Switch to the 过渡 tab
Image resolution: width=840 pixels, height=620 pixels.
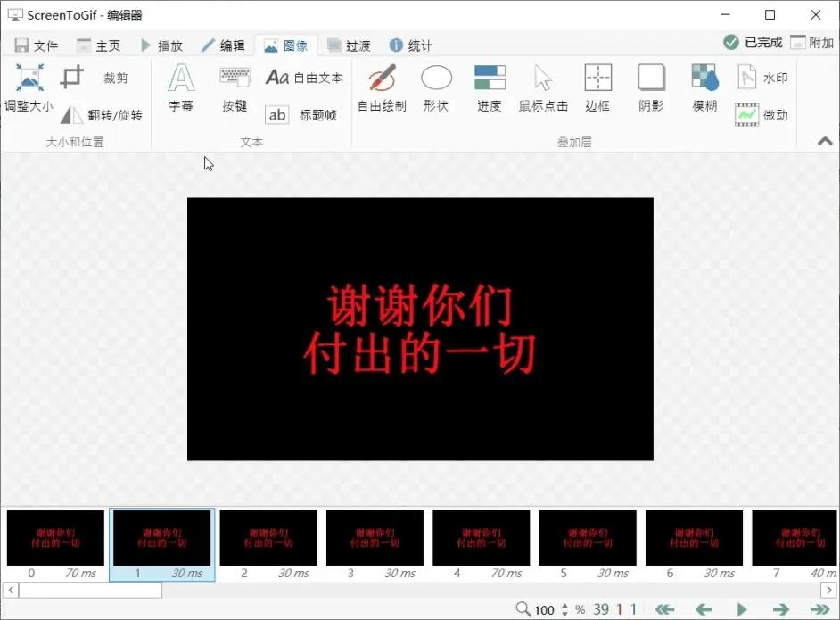[350, 45]
